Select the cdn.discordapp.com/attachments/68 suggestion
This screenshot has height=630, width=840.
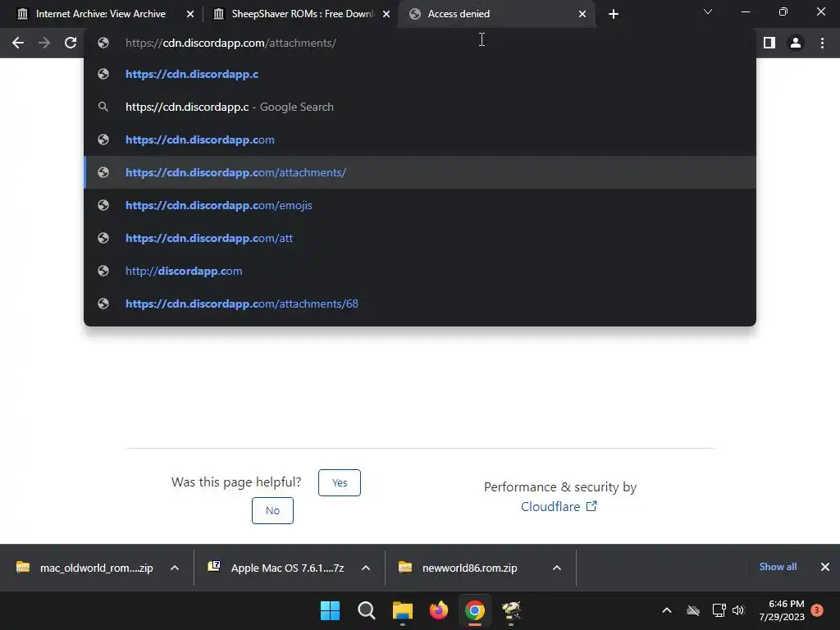coord(420,304)
